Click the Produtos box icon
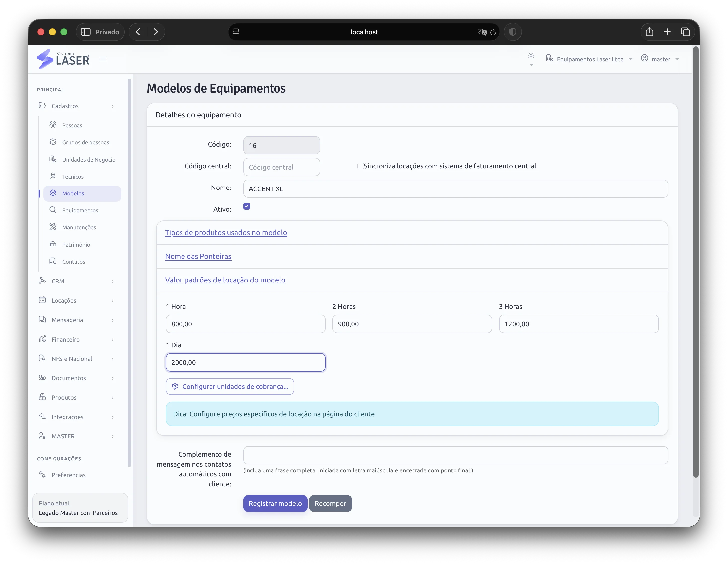 pos(42,397)
